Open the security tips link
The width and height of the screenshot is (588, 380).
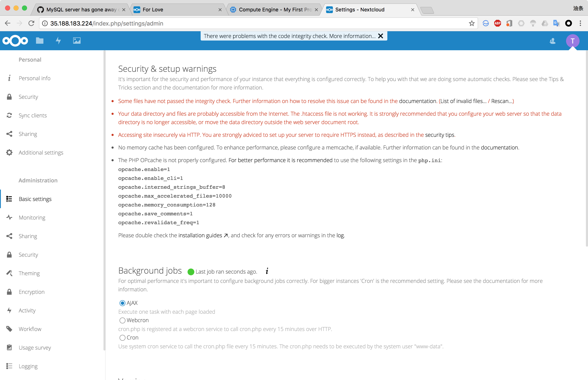pos(439,135)
